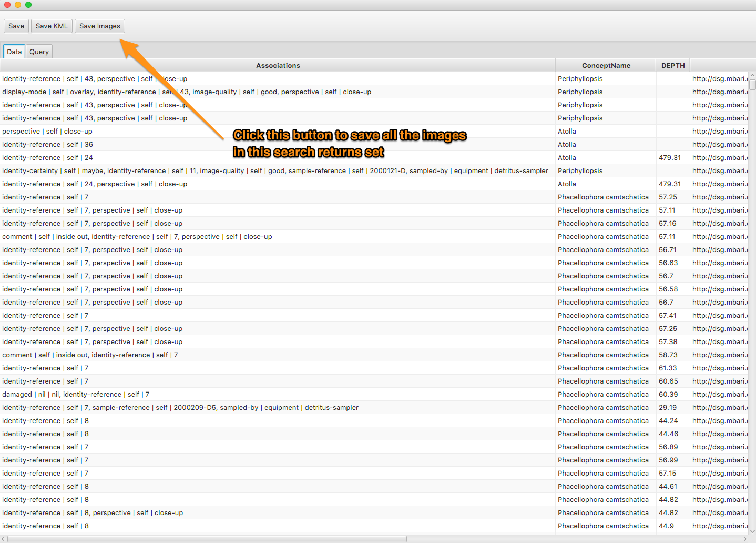
Task: Select row 'comment | self | inside out ... close-up'
Action: (x=374, y=236)
